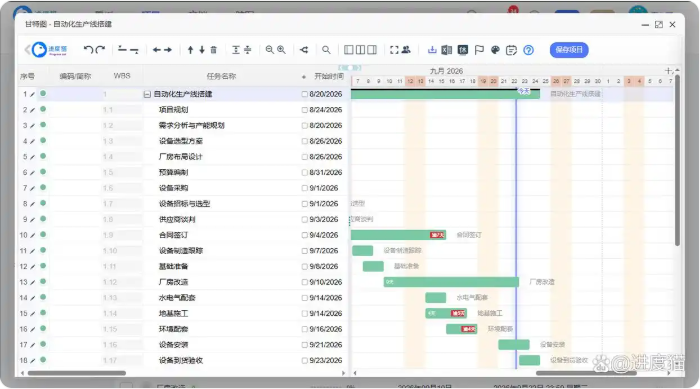Delete the selected task with trash icon
The width and height of the screenshot is (700, 389).
point(213,50)
